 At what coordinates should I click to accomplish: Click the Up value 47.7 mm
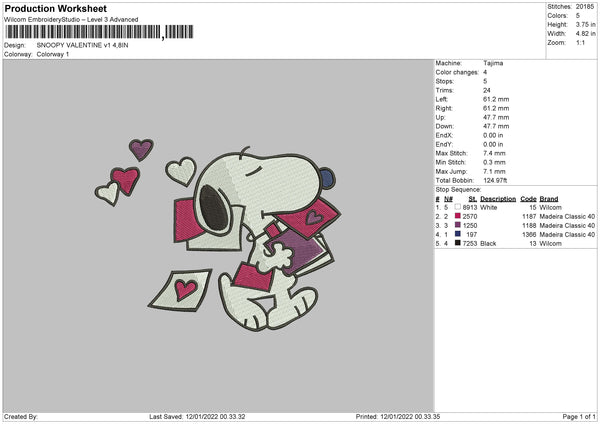(x=496, y=117)
